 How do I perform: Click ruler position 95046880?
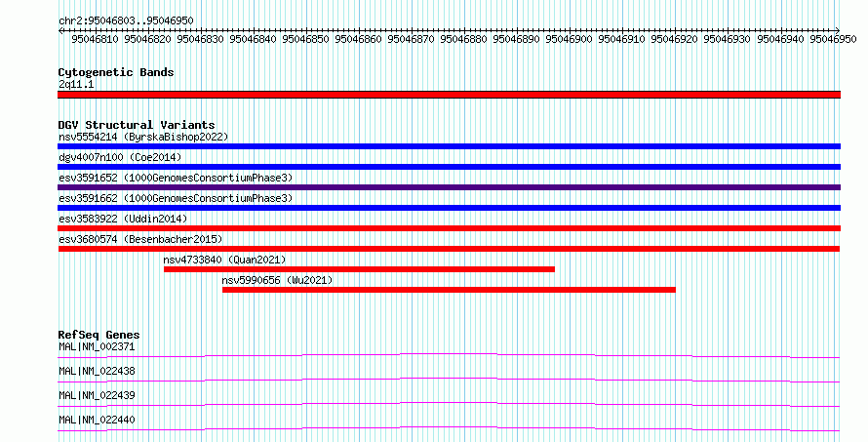click(463, 39)
